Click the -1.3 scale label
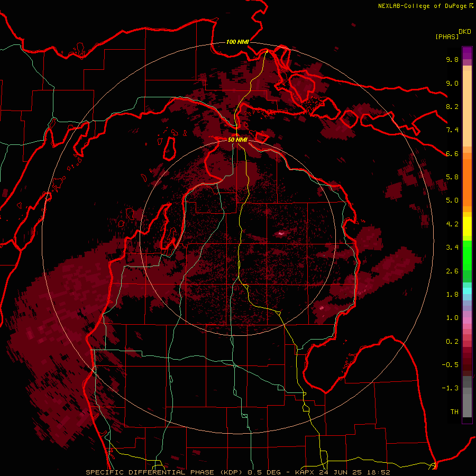 450,388
